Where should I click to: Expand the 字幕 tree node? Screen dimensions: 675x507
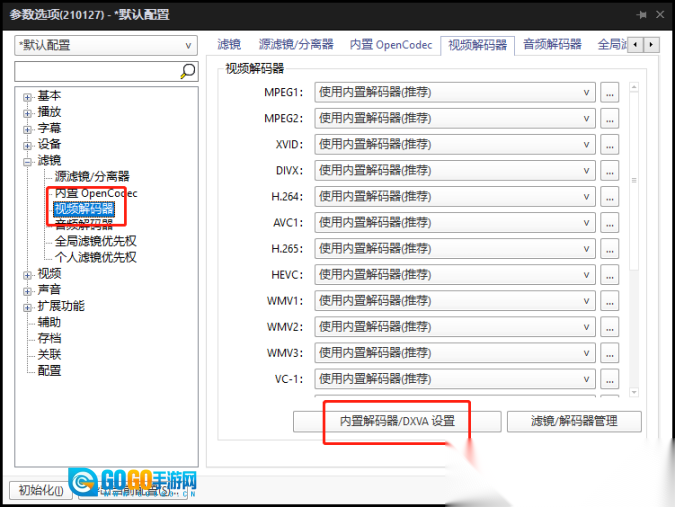click(28, 128)
